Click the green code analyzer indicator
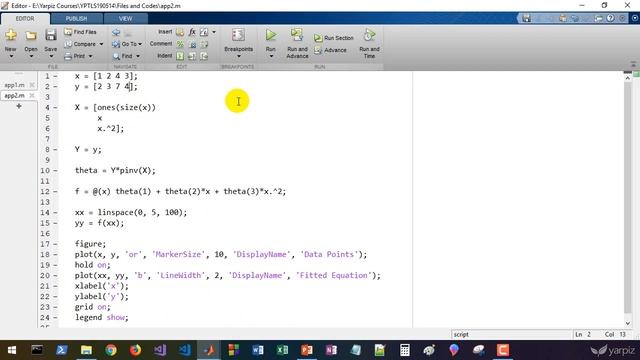The width and height of the screenshot is (640, 360). [x=636, y=74]
